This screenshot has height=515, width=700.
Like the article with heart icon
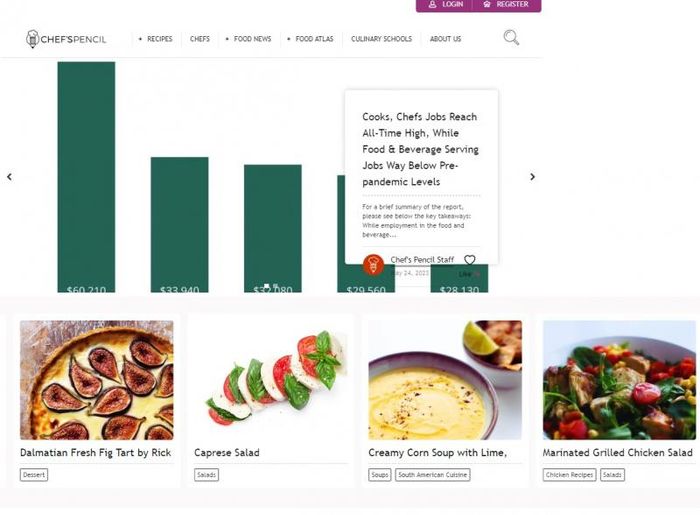point(470,260)
